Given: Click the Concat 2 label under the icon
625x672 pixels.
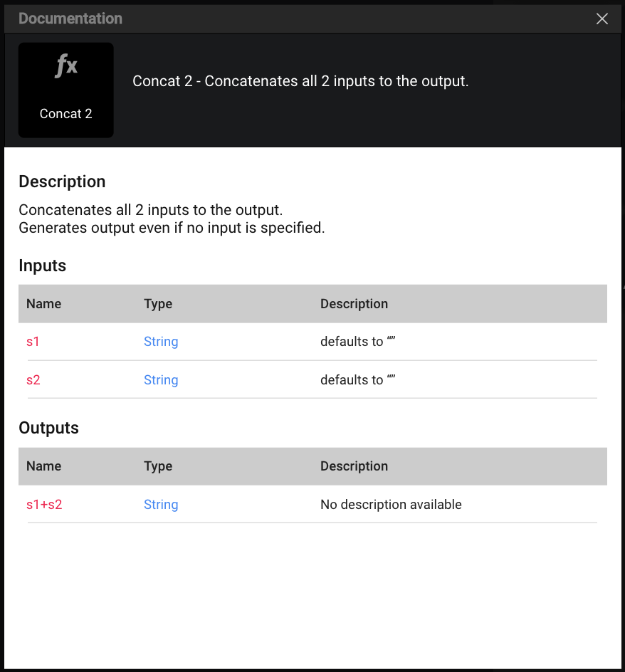Looking at the screenshot, I should point(66,114).
